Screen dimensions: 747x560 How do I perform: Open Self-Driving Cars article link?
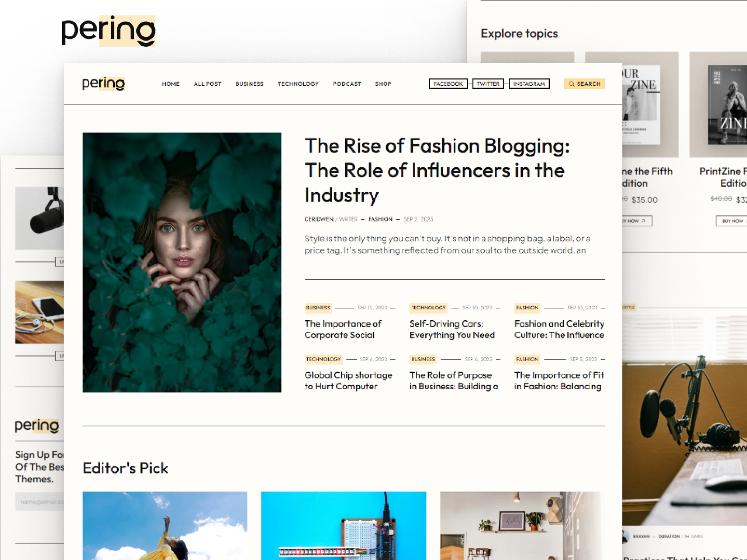pyautogui.click(x=452, y=329)
